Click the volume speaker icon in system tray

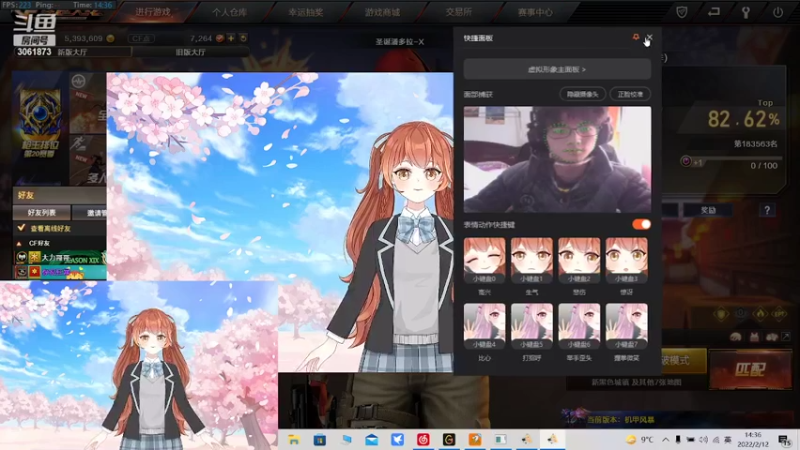(704, 439)
